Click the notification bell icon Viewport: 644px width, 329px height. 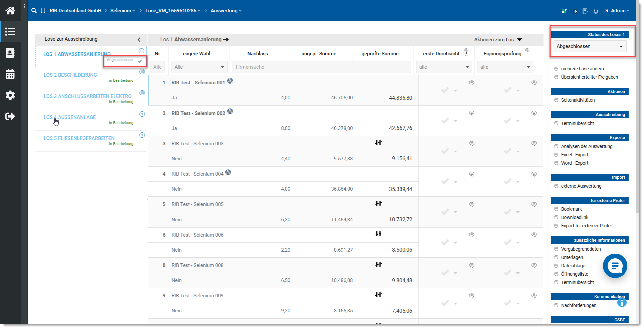coord(596,11)
